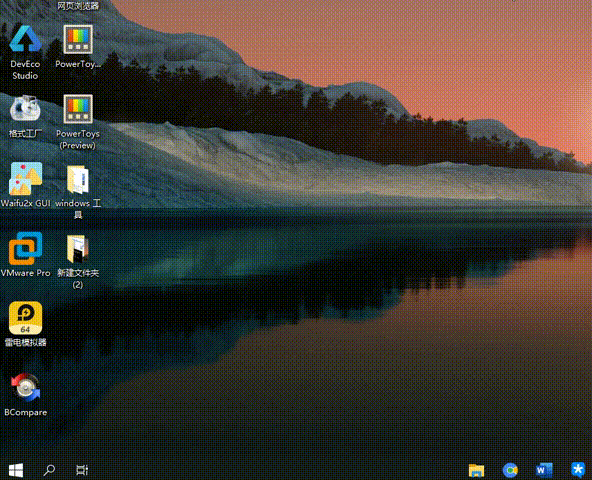Select the 格式工厂 desktop icon

coord(25,109)
